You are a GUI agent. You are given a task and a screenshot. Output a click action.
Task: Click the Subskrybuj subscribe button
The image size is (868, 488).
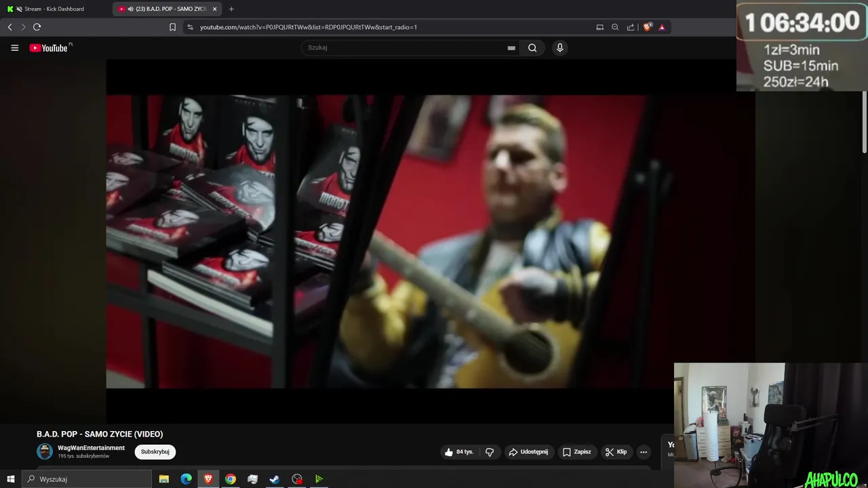pos(155,452)
